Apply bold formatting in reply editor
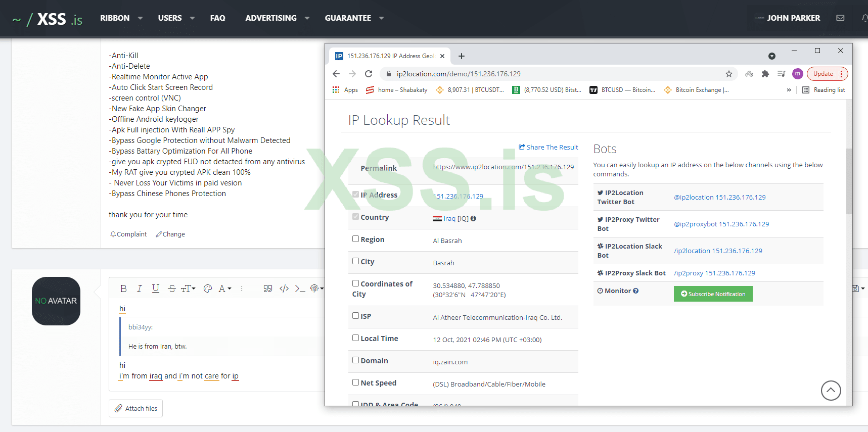868x432 pixels. pyautogui.click(x=123, y=289)
